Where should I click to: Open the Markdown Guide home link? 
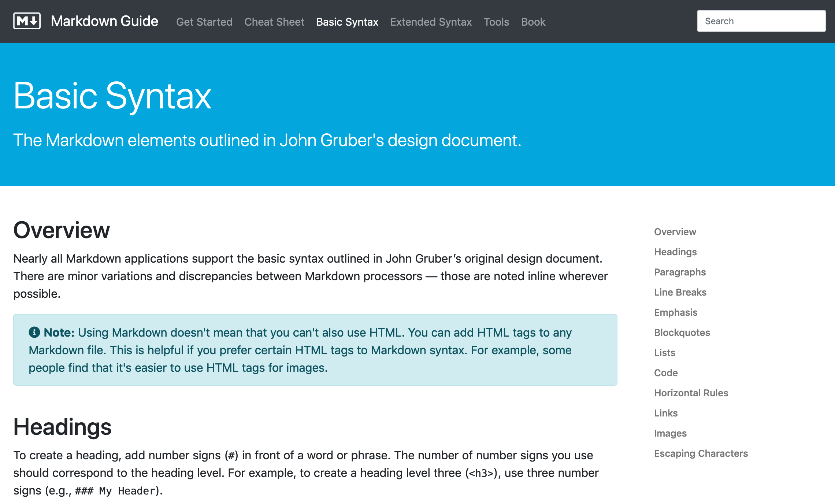tap(104, 21)
